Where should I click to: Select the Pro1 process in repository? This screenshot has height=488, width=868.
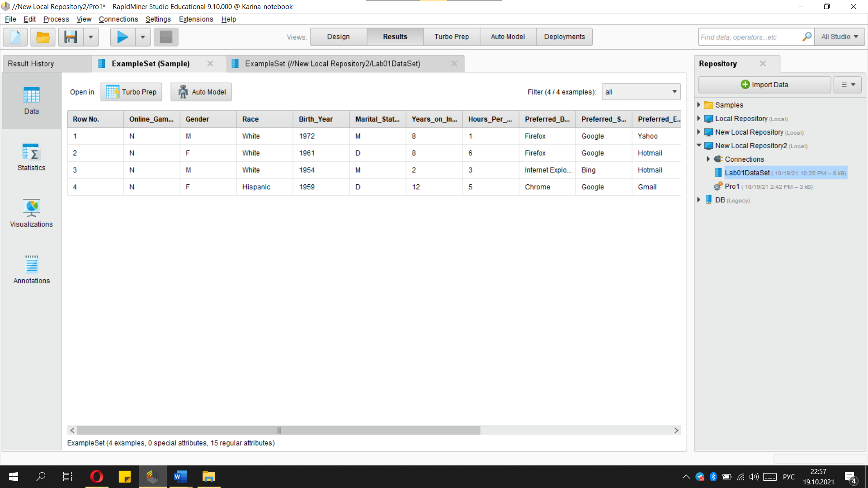[x=763, y=186]
